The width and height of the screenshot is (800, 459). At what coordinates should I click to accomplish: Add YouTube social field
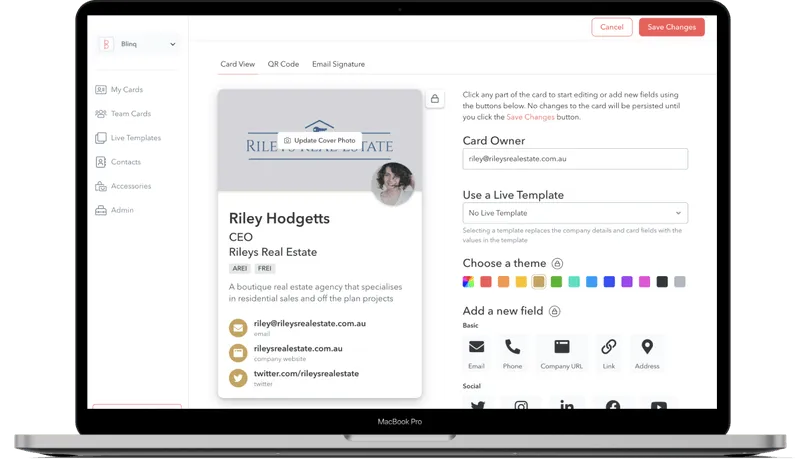point(659,405)
